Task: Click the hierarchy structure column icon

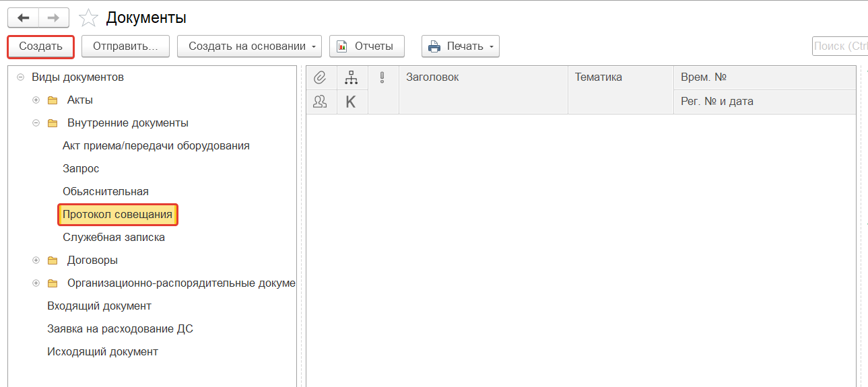Action: (x=352, y=77)
